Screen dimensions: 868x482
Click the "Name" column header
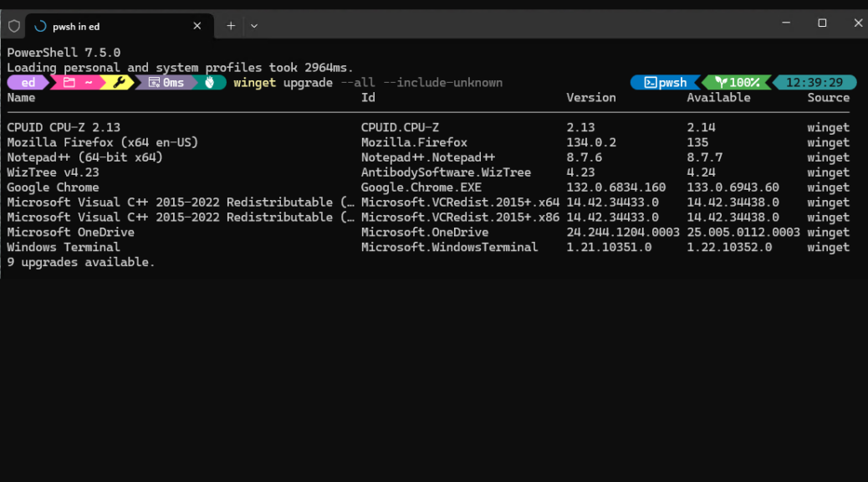click(x=21, y=98)
